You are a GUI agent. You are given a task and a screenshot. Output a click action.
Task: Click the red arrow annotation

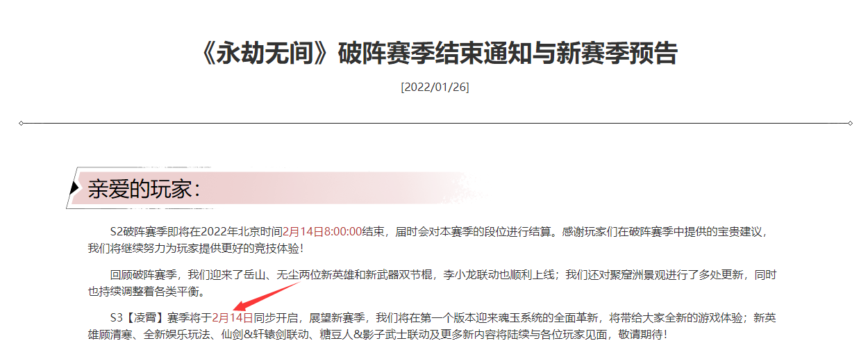click(x=267, y=296)
